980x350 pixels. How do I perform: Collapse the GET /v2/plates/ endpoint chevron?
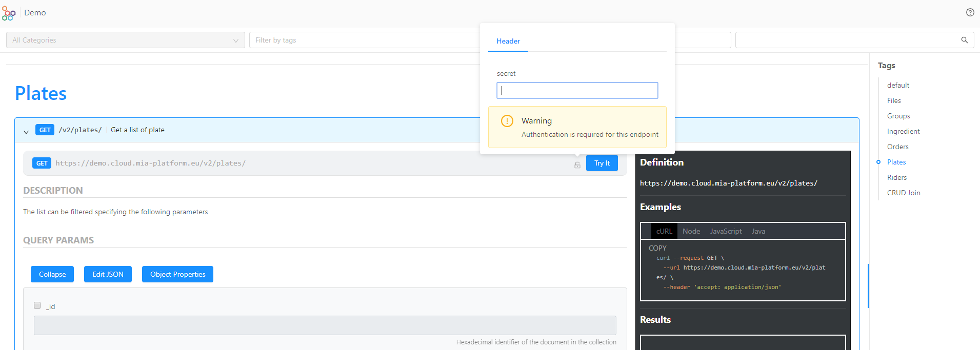click(x=26, y=132)
